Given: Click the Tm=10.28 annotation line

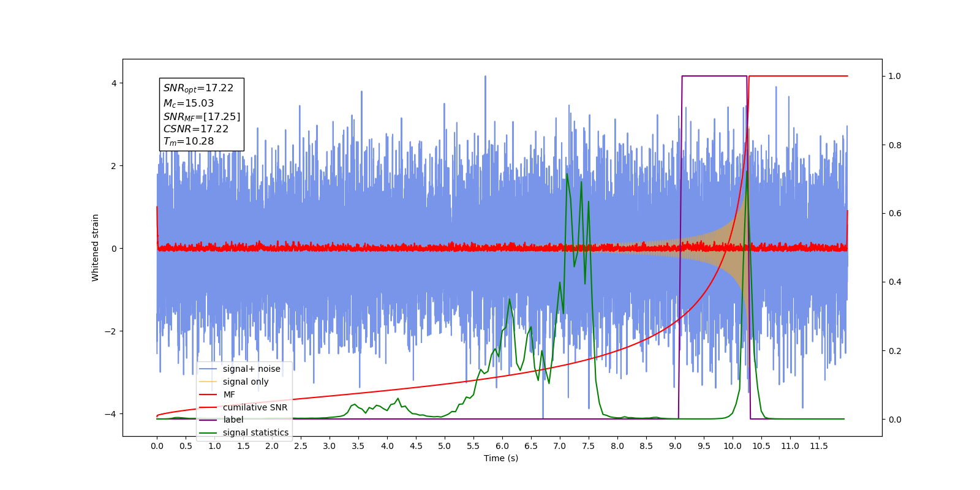Looking at the screenshot, I should pyautogui.click(x=189, y=141).
